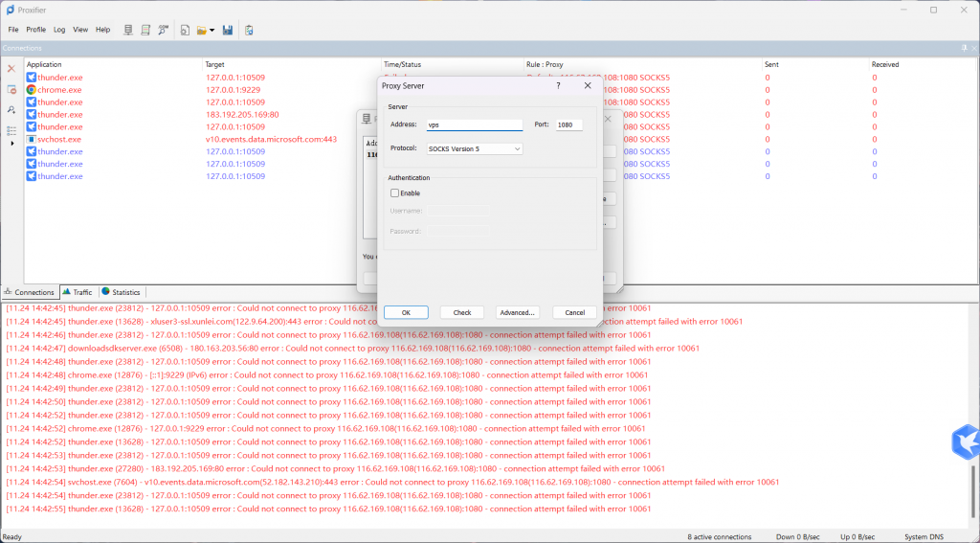The width and height of the screenshot is (980, 543).
Task: Click the log pane vertical scrollbar
Action: pos(974,491)
